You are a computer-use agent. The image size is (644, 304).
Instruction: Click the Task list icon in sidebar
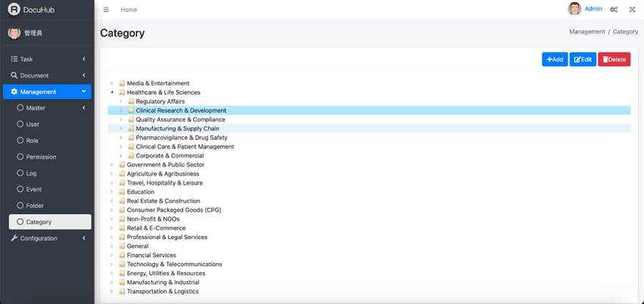[14, 59]
